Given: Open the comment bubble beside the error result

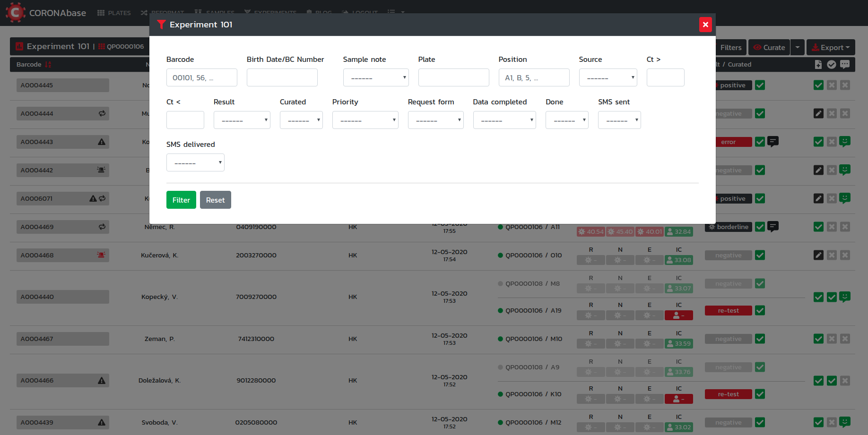Looking at the screenshot, I should point(773,141).
